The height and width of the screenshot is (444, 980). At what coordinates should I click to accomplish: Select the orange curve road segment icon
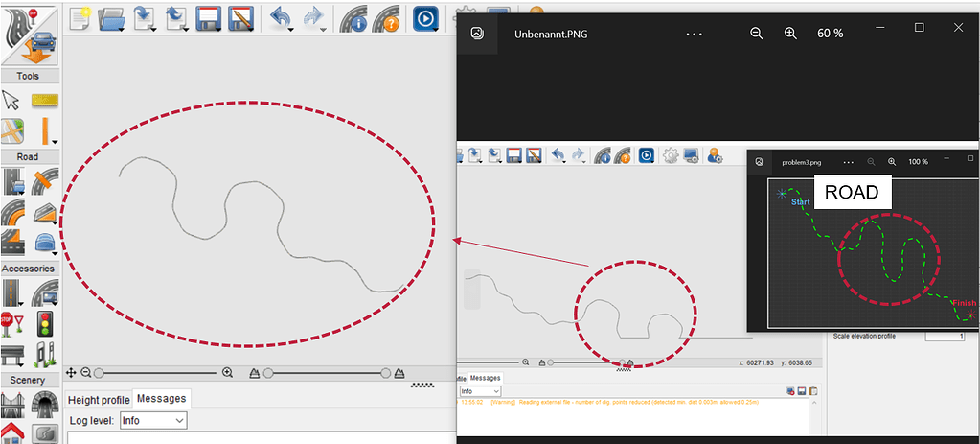point(12,213)
